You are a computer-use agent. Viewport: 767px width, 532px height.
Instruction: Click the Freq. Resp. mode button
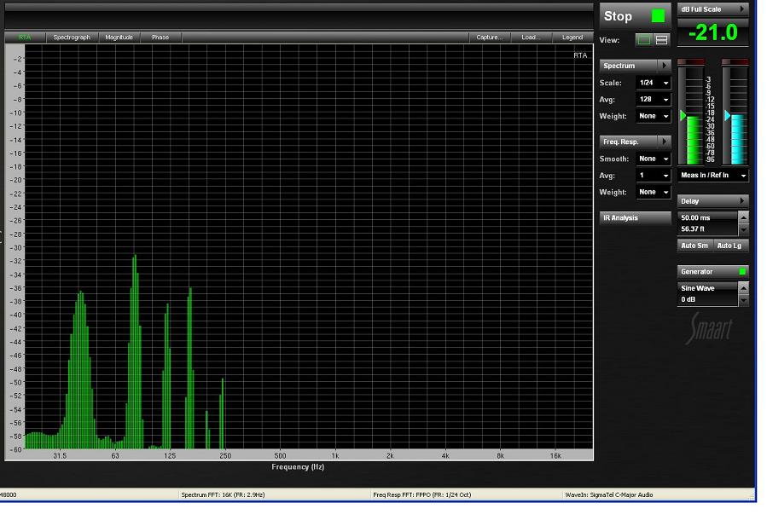pos(629,142)
